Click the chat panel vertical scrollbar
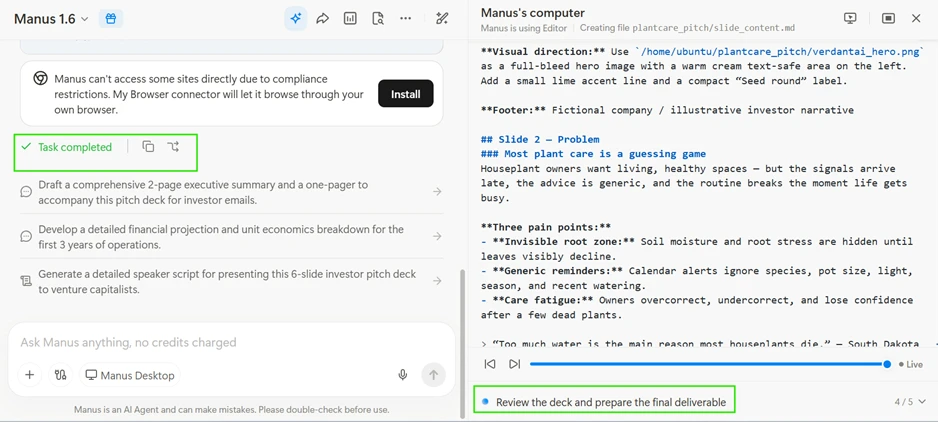938x422 pixels. pos(461,344)
